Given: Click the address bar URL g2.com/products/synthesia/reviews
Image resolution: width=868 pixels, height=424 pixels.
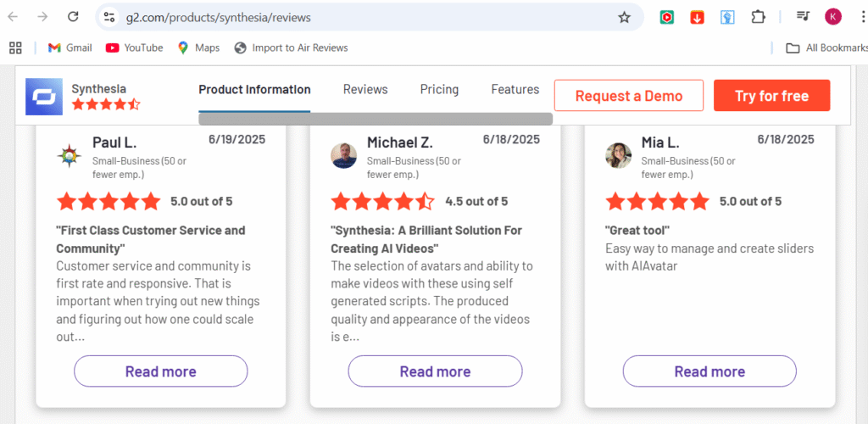Looking at the screenshot, I should point(218,18).
